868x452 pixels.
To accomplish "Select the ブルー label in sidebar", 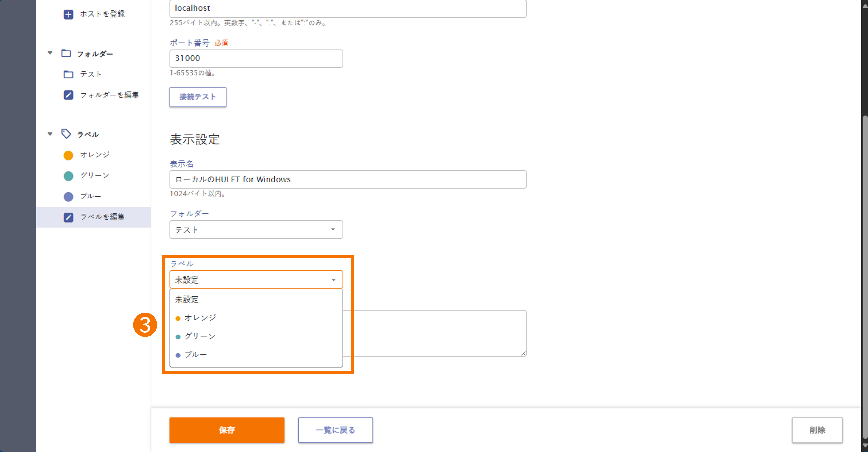I will 90,197.
